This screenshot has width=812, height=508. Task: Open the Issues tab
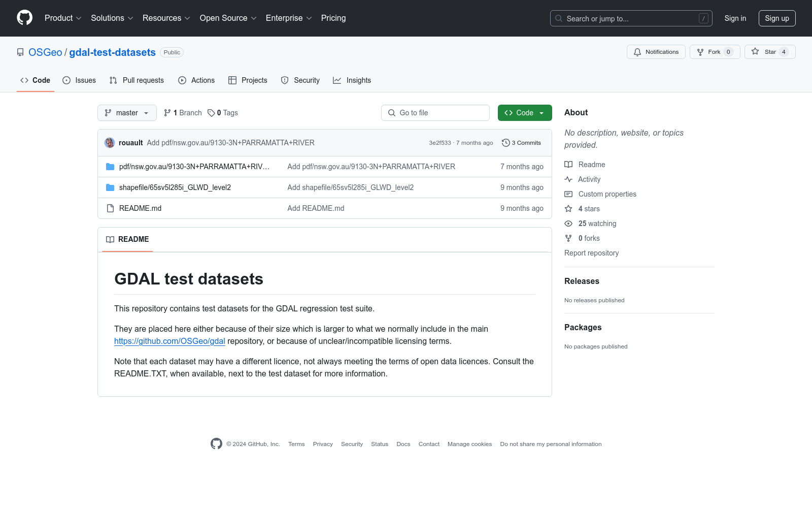click(x=79, y=80)
